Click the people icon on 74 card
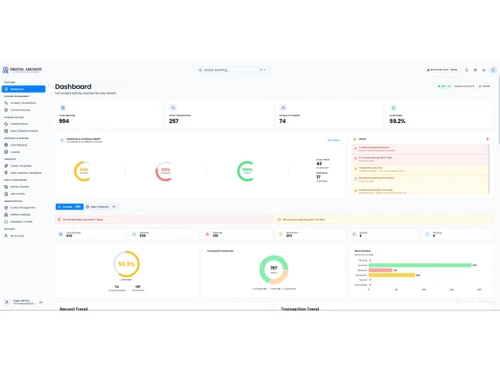 (x=283, y=108)
